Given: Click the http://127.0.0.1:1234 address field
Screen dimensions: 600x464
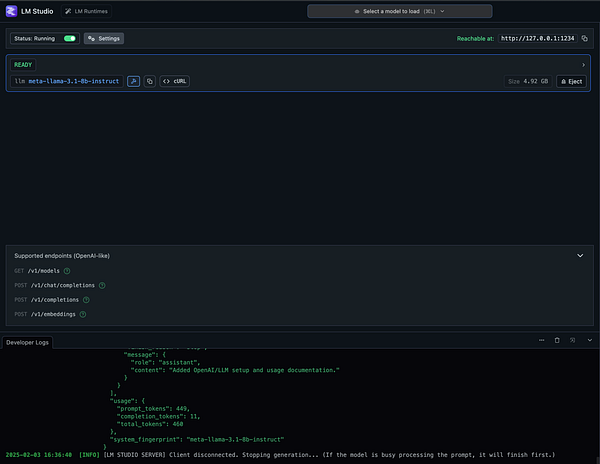Looking at the screenshot, I should [537, 38].
